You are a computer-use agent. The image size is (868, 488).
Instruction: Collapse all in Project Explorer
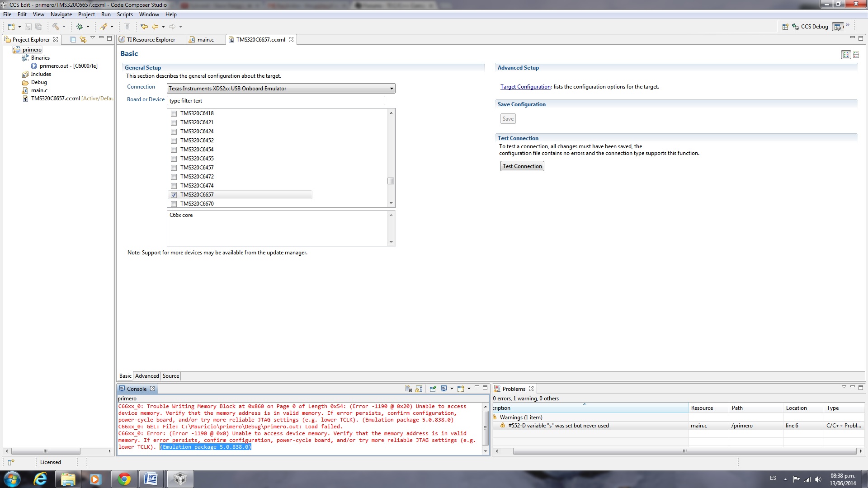click(73, 39)
